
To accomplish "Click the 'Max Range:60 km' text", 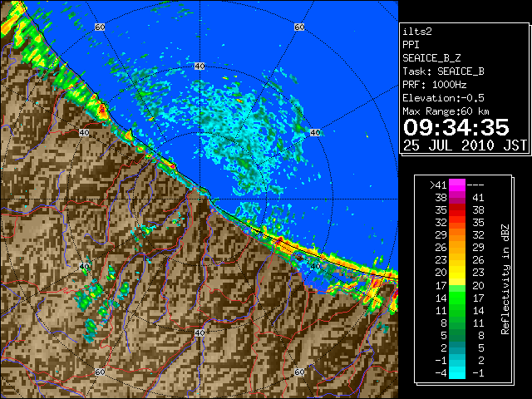I will coord(446,111).
